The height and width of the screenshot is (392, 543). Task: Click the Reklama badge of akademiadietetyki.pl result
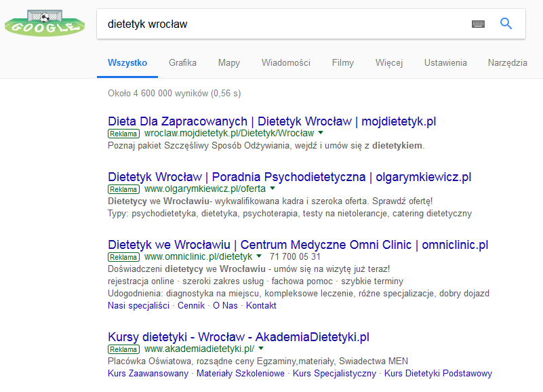point(123,349)
